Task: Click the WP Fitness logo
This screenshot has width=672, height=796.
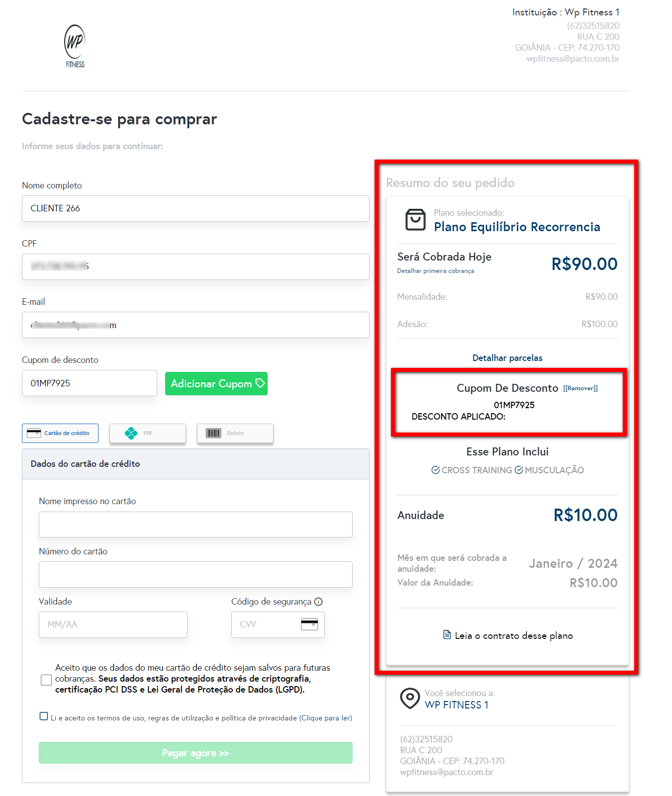Action: pos(75,46)
